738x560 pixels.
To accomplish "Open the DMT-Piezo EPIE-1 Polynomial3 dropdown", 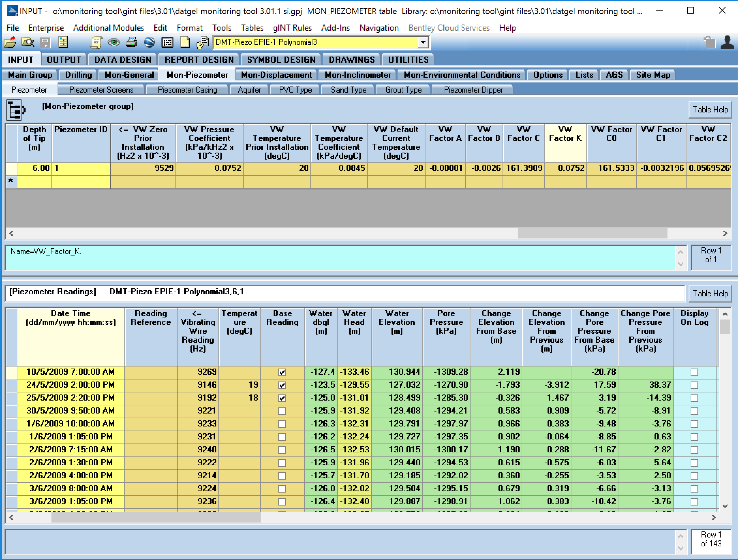I will coord(423,42).
